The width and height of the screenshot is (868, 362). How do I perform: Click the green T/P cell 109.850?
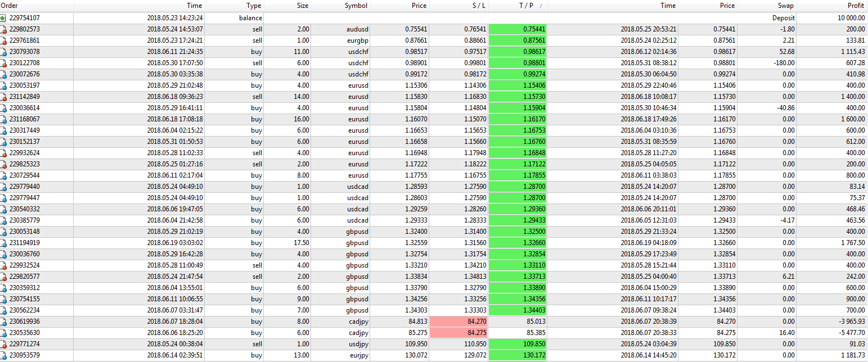(x=518, y=344)
